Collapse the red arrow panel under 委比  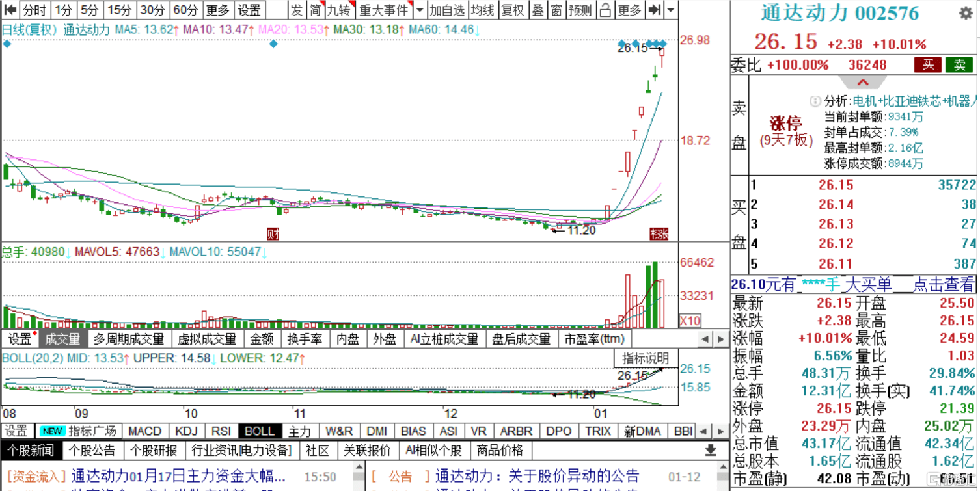click(x=862, y=82)
